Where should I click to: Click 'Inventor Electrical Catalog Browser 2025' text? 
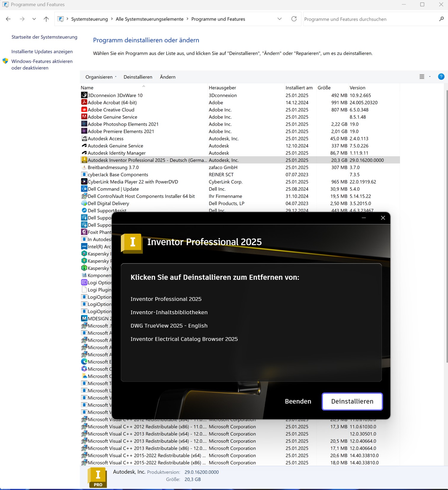[184, 339]
